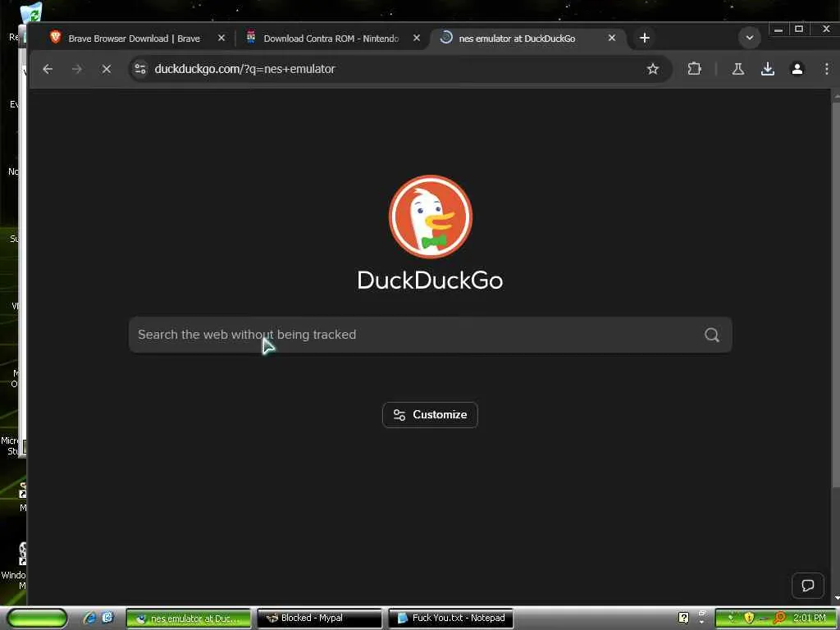840x630 pixels.
Task: Click the address bar URL
Action: coord(244,69)
